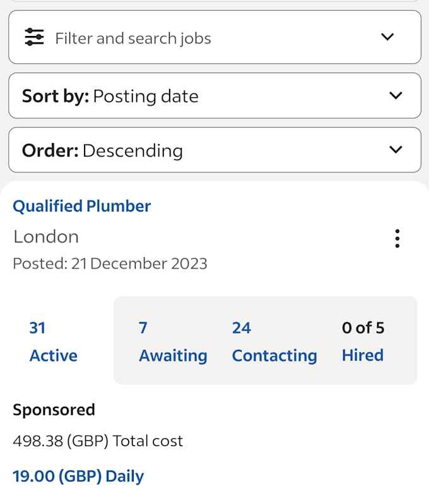Open the Order Descending dropdown
Viewport: 429px width, 504px height.
[215, 150]
